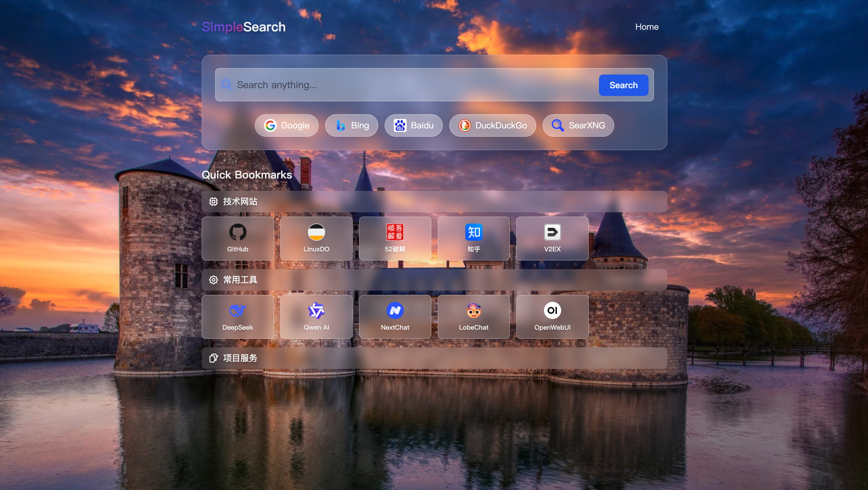
Task: Collapse the 常用工具 category header
Action: pos(434,280)
